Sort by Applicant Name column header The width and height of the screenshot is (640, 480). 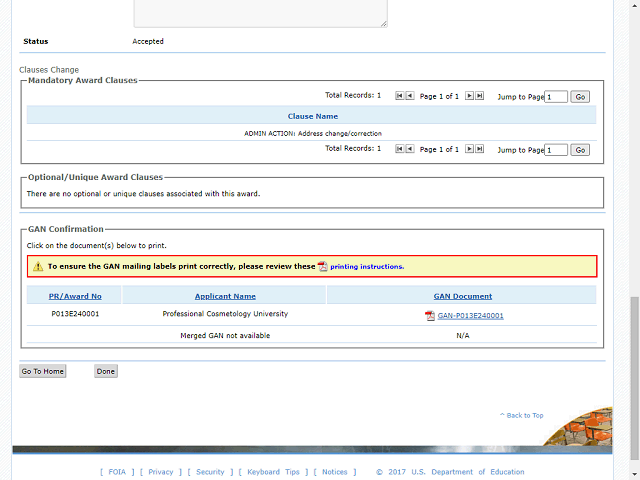pos(225,296)
